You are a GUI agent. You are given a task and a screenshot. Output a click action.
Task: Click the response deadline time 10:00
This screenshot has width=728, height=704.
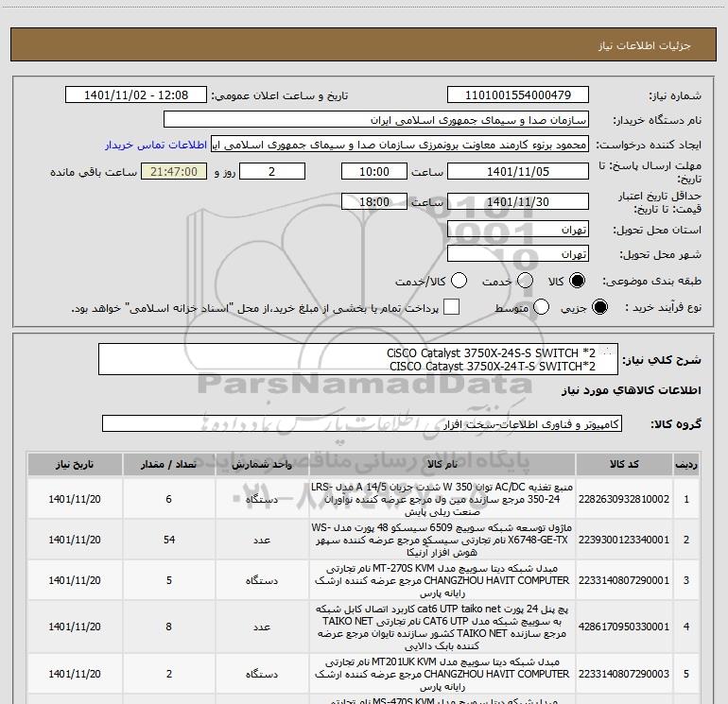point(374,171)
